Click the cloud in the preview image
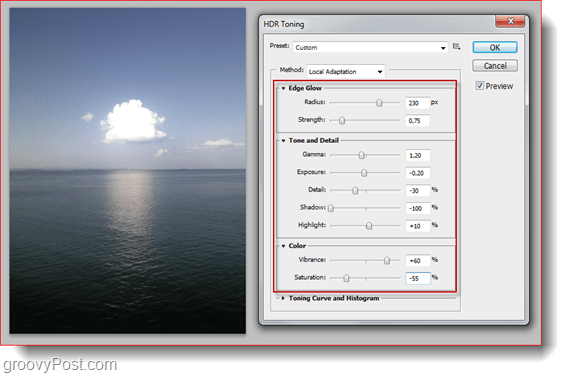570x375 pixels. point(133,122)
